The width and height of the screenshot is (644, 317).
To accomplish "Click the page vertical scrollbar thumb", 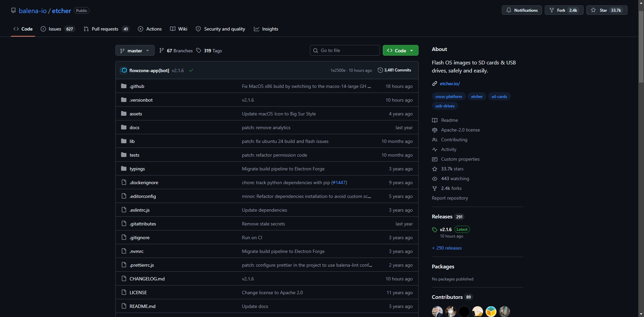I will (641, 47).
